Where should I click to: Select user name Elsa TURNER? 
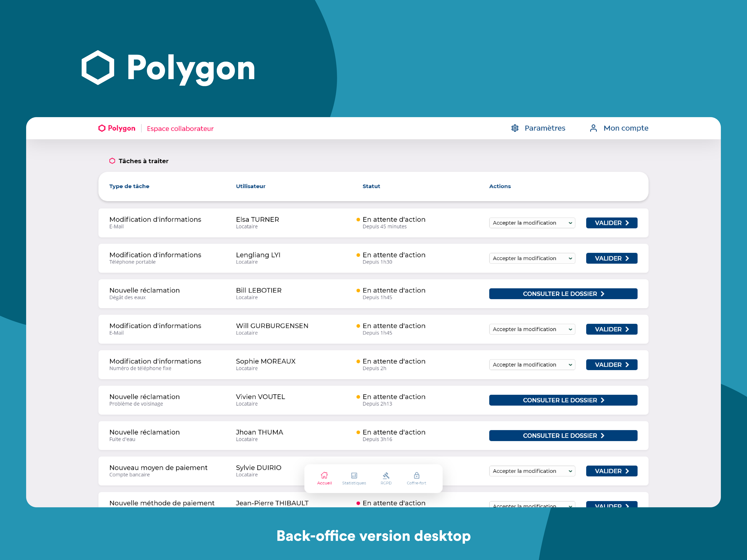(257, 220)
